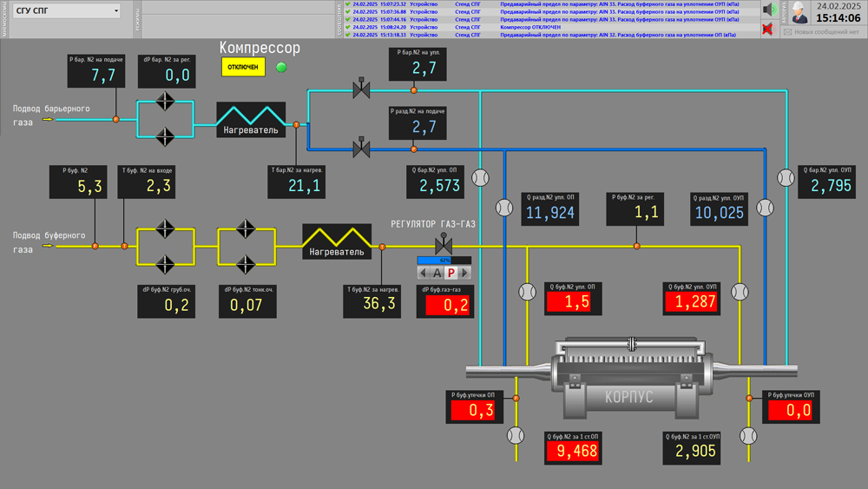Screen dimensions: 868x489
Task: Click flow meter beside Q буф.N2 упл. ОУП
Action: 740,292
